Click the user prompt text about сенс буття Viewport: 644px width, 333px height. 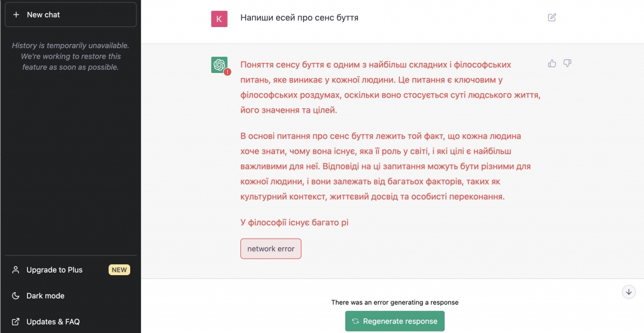pos(299,18)
